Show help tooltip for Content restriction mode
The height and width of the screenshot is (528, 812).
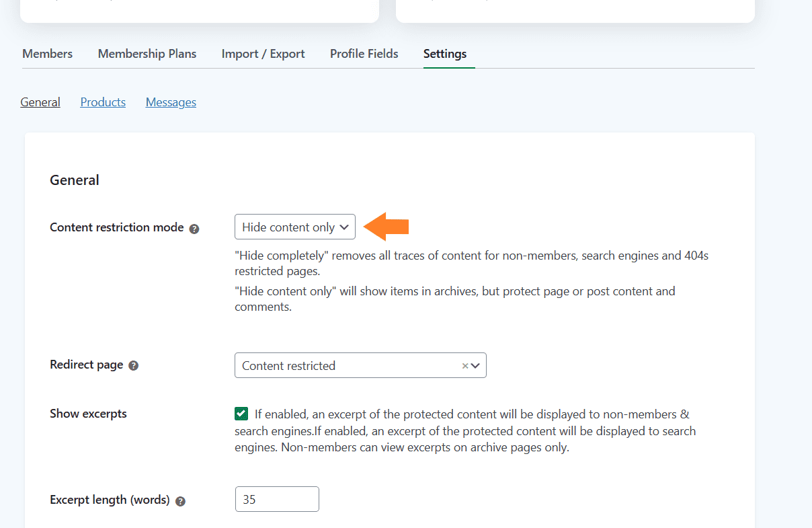point(194,229)
